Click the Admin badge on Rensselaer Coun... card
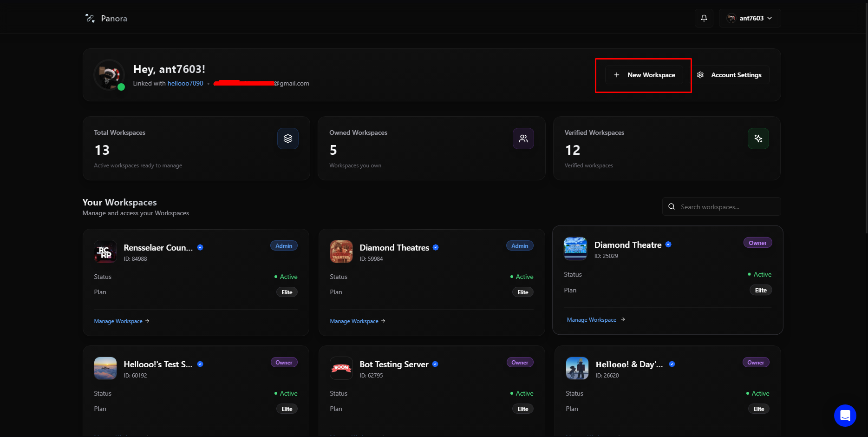The width and height of the screenshot is (868, 437). tap(284, 246)
